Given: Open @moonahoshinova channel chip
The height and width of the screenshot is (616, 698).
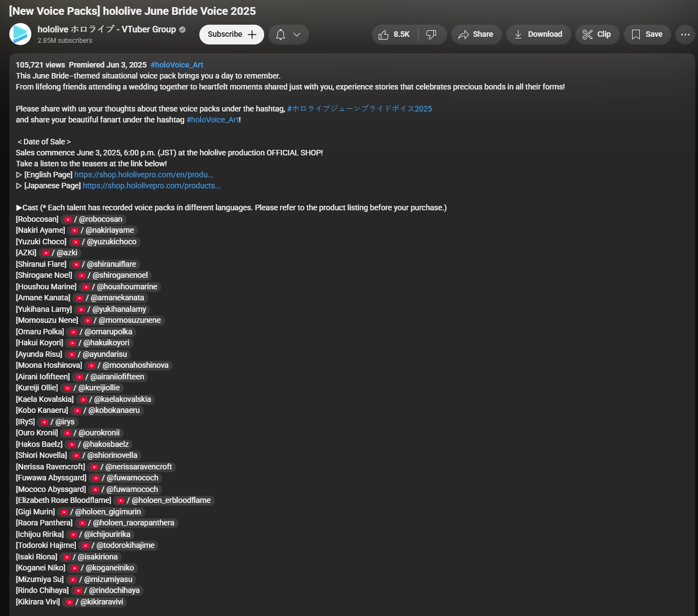Looking at the screenshot, I should (129, 365).
